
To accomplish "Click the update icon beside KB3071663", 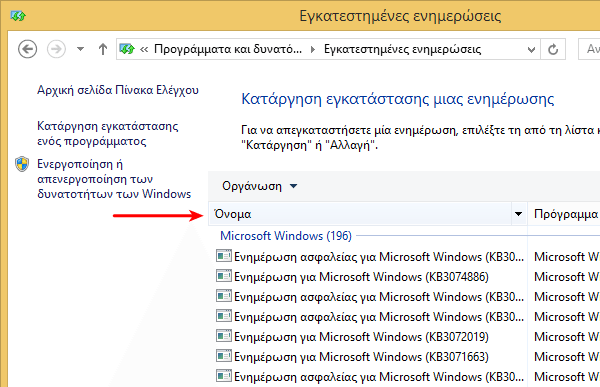I will coord(223,356).
